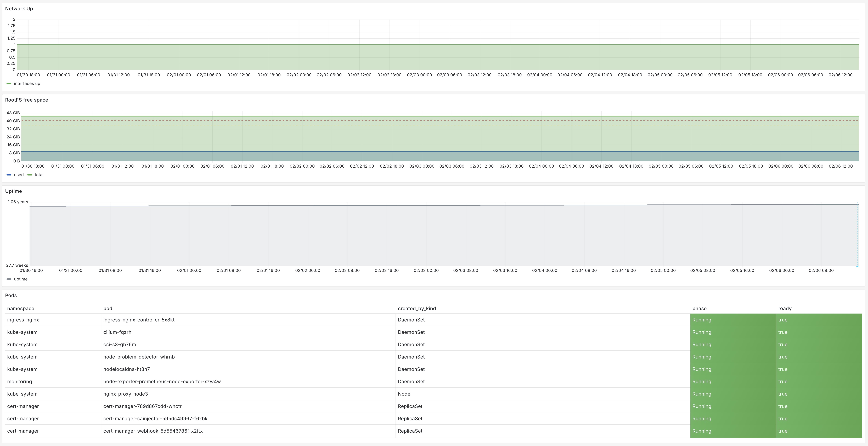Open the 'Network Up' panel title menu
This screenshot has height=446, width=868.
pos(19,9)
